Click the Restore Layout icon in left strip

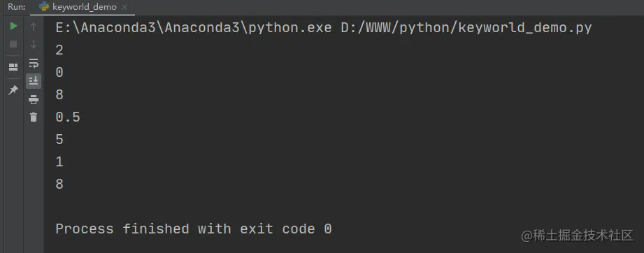coord(13,66)
